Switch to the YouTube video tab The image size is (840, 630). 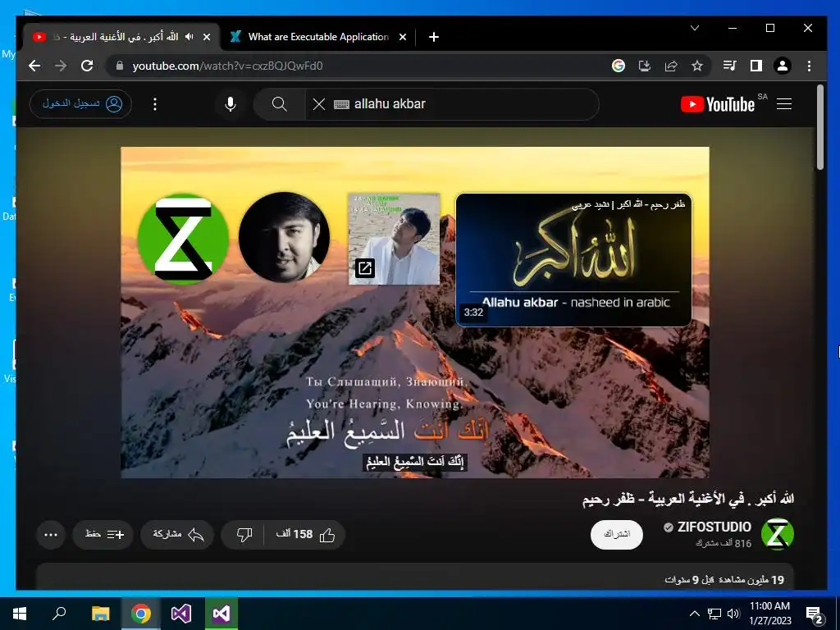click(x=121, y=36)
